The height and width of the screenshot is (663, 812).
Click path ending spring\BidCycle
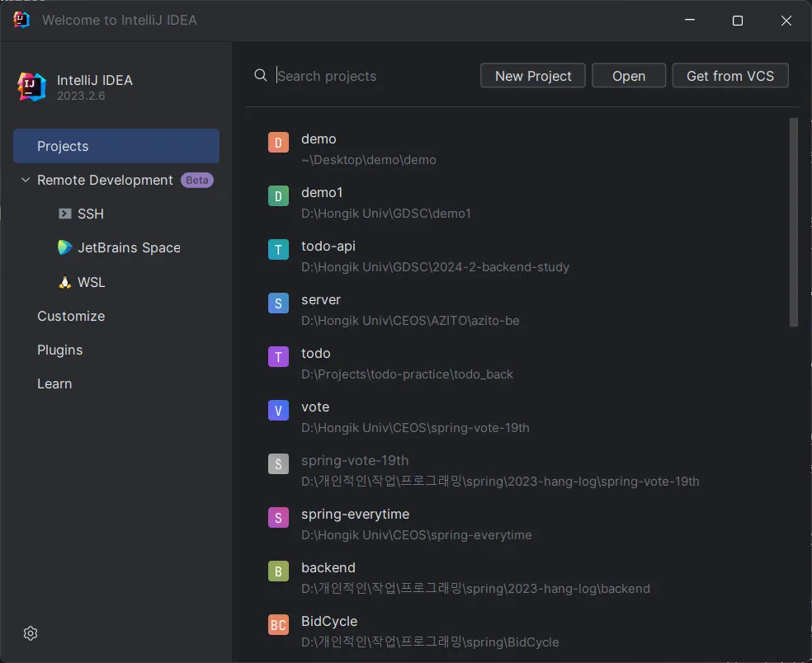(430, 642)
